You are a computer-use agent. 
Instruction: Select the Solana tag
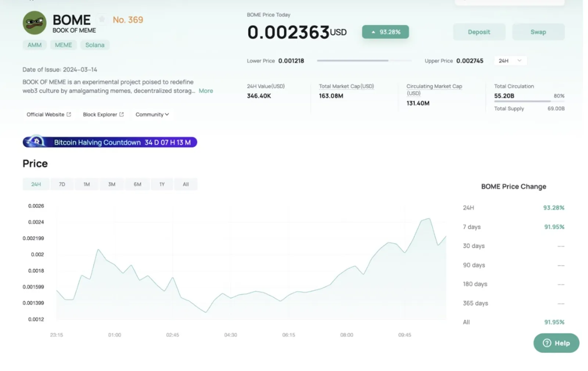(x=95, y=45)
